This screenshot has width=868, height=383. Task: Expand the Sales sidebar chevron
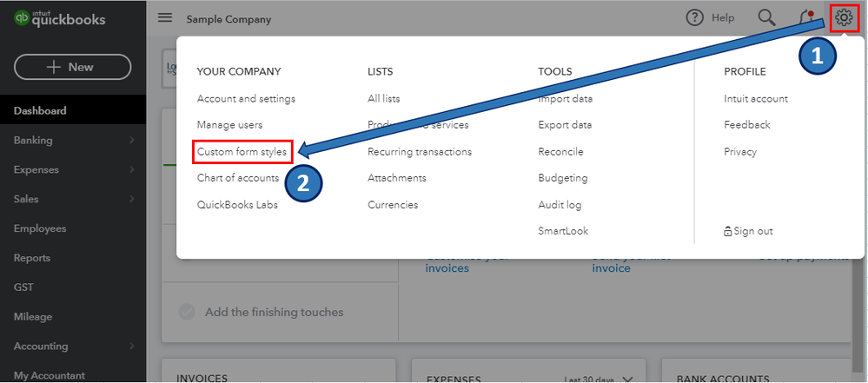point(131,199)
